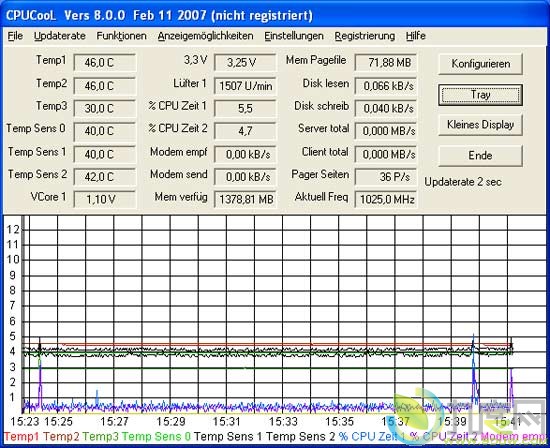This screenshot has height=448, width=550.
Task: Click the Disk schreib value field
Action: tap(385, 108)
